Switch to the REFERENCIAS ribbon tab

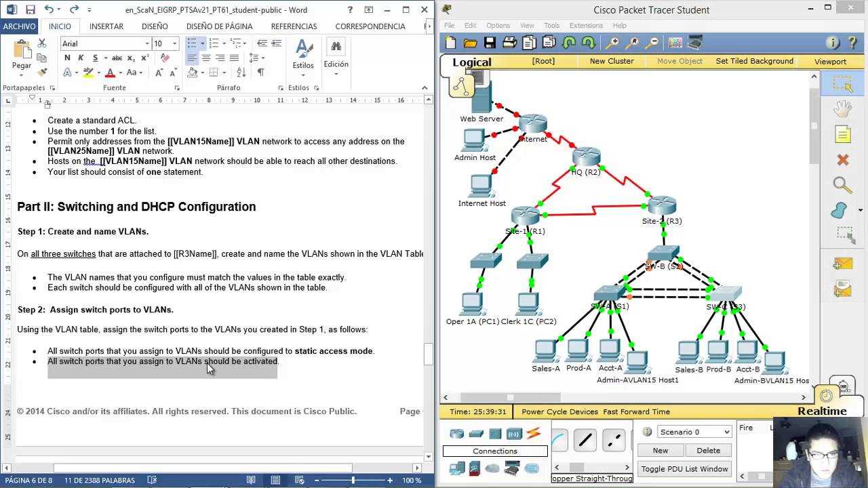click(294, 26)
